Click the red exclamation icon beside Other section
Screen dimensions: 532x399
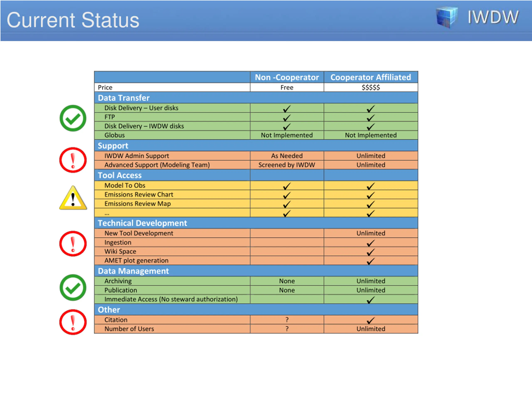click(73, 322)
